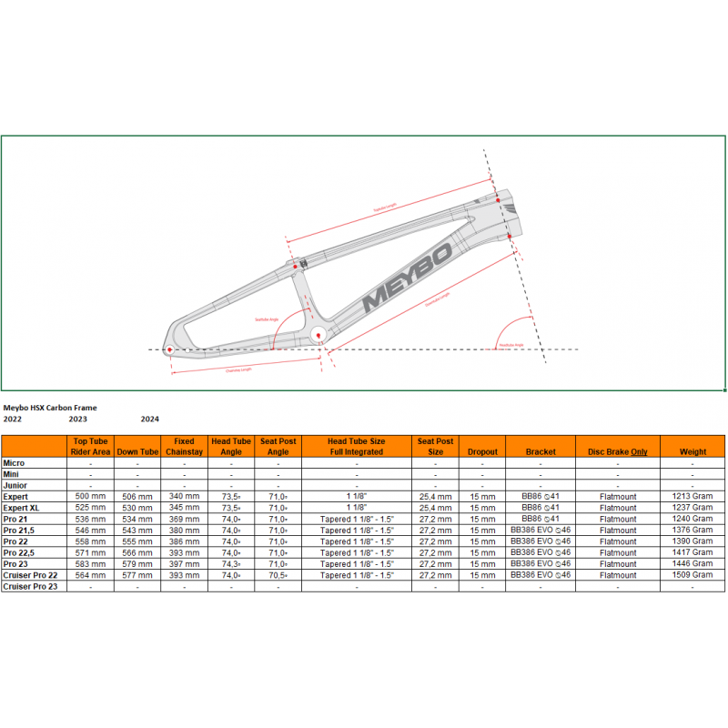The width and height of the screenshot is (728, 728).
Task: Click the red rear dropout dot
Action: click(169, 349)
